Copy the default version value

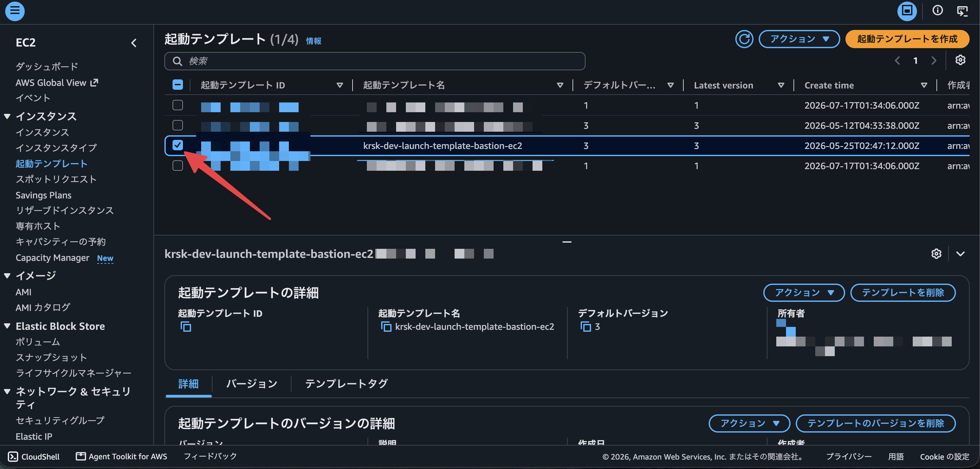point(586,327)
